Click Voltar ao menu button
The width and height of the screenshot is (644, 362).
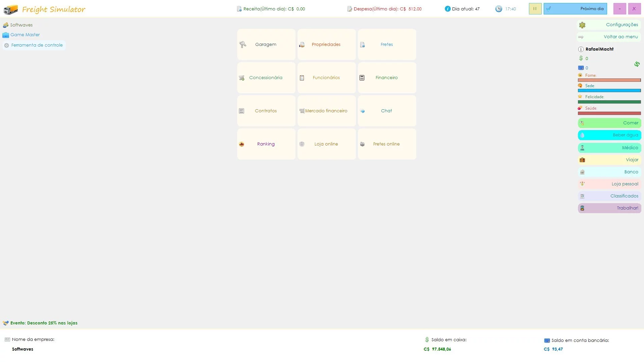pos(609,37)
